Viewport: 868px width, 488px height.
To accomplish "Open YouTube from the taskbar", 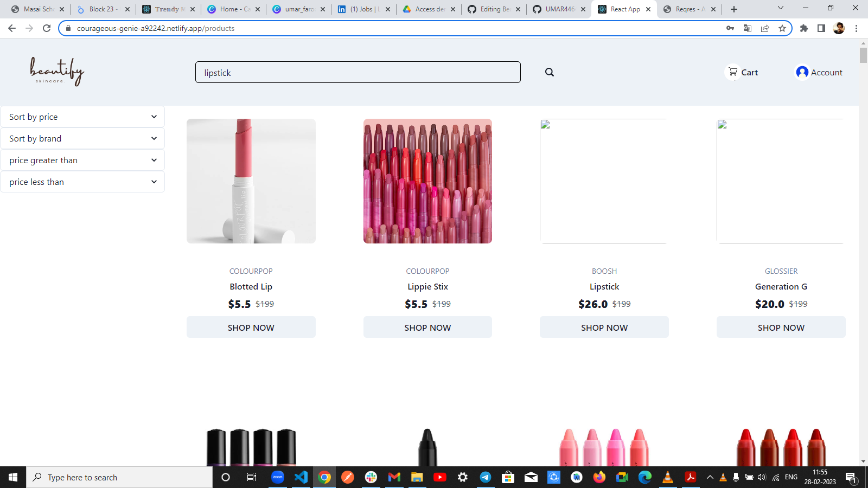I will pyautogui.click(x=440, y=477).
